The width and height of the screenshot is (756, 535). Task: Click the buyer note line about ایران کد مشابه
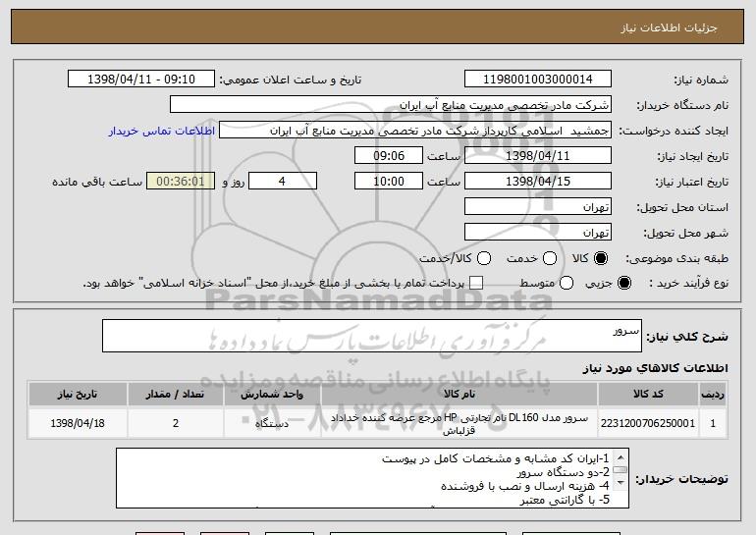tap(496, 458)
